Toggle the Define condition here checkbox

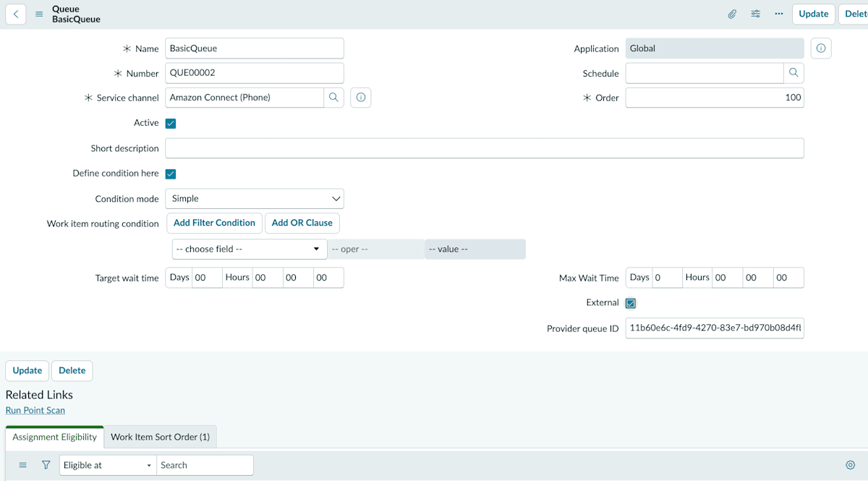[171, 174]
